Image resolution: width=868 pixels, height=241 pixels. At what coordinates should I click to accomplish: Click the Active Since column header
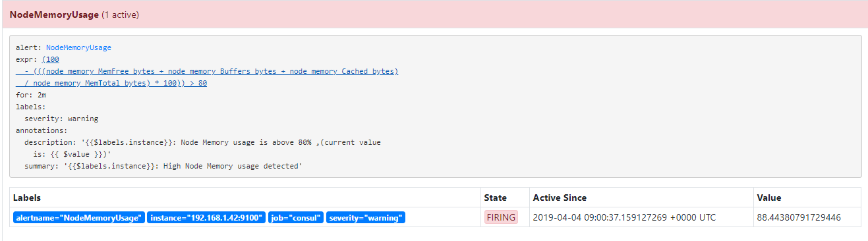(560, 198)
